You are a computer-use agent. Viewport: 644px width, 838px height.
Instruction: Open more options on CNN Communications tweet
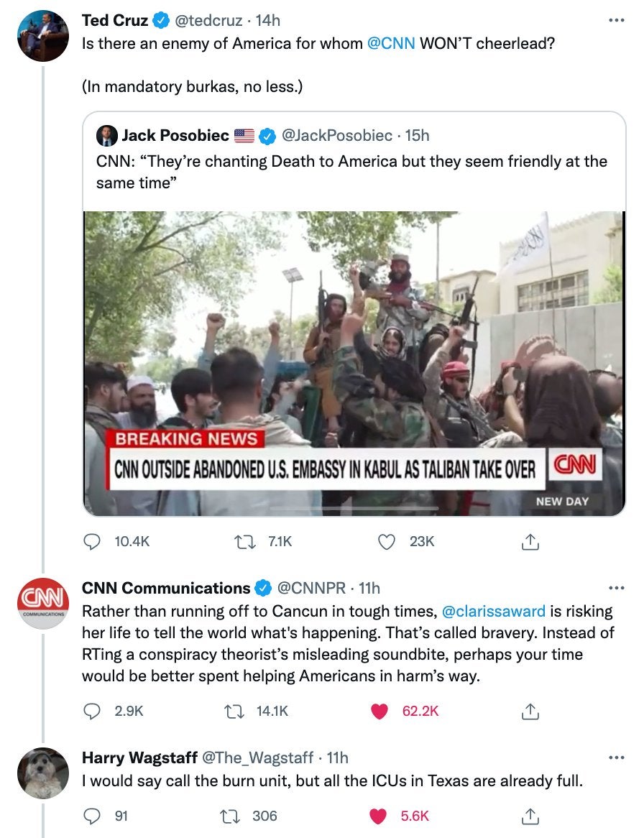[x=616, y=588]
